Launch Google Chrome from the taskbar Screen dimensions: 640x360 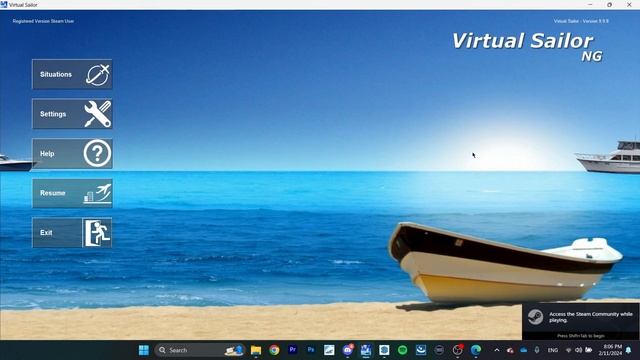coord(274,350)
